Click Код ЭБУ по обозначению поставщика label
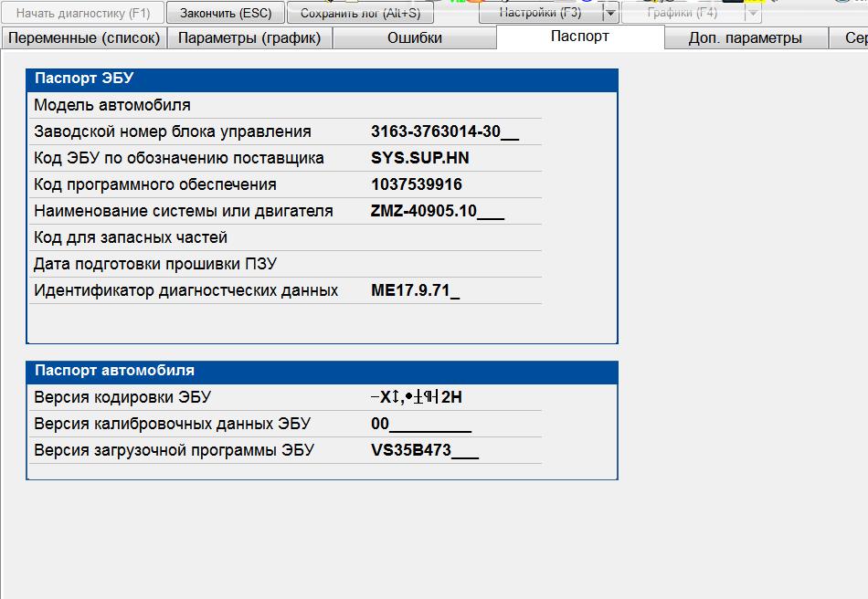Screen dimensions: 868x599 (179, 158)
